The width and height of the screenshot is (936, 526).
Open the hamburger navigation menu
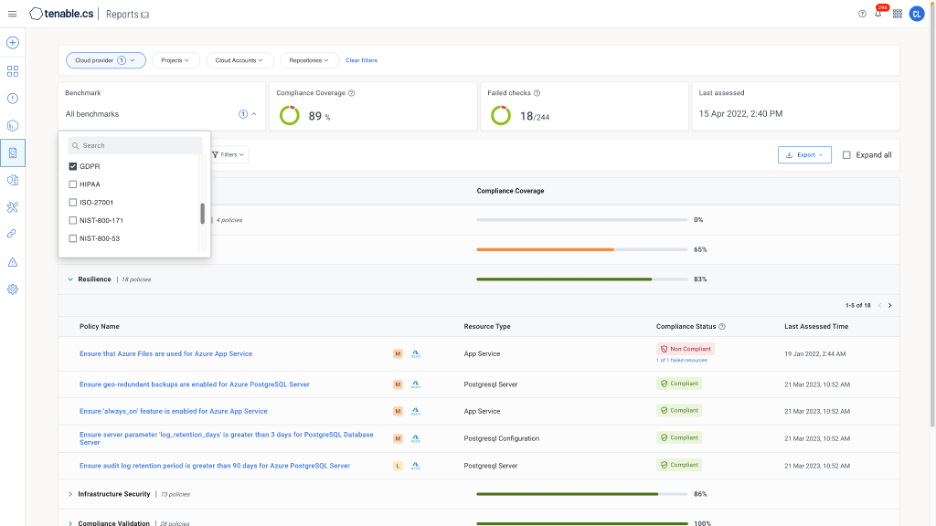pos(12,14)
